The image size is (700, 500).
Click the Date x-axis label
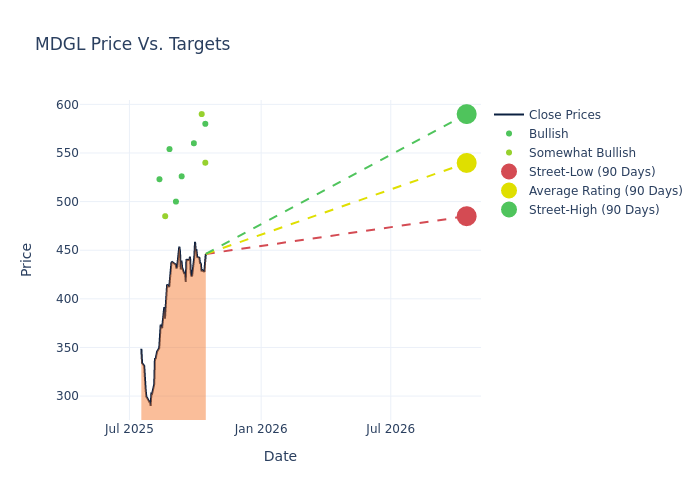(x=280, y=456)
